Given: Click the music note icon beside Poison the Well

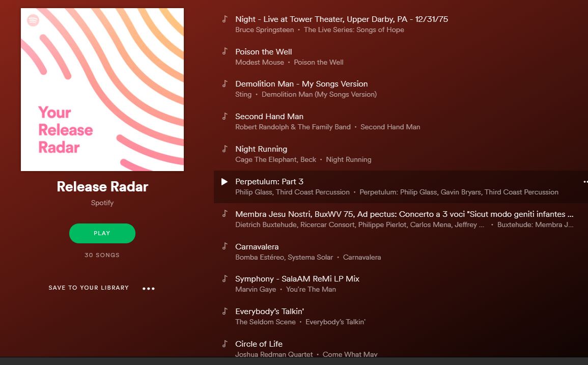Looking at the screenshot, I should coord(225,51).
